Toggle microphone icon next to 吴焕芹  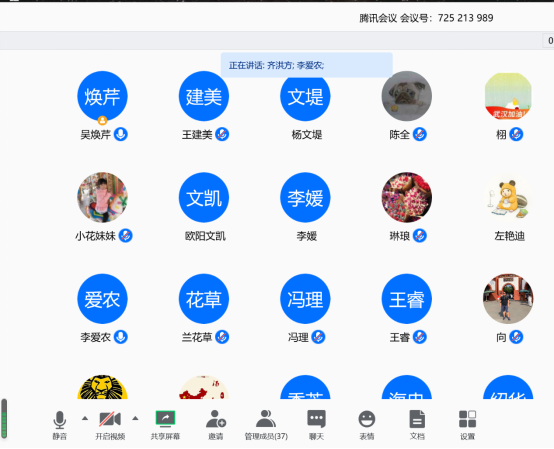point(120,134)
